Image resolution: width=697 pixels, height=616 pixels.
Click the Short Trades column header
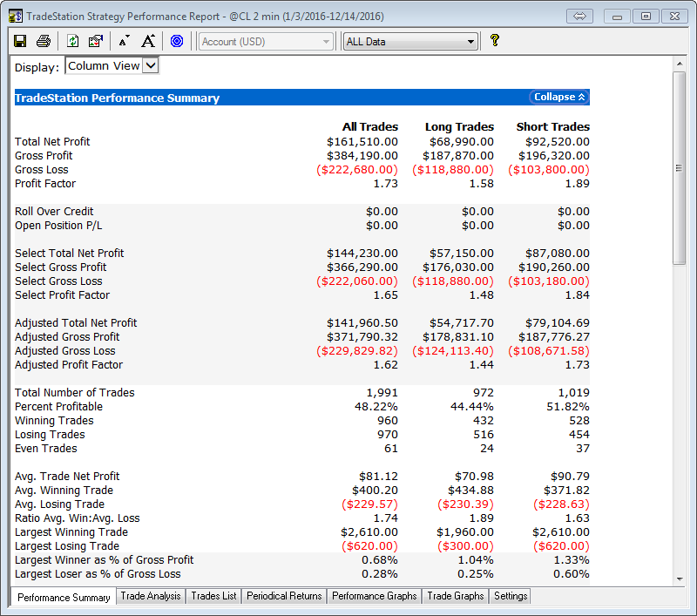(553, 126)
